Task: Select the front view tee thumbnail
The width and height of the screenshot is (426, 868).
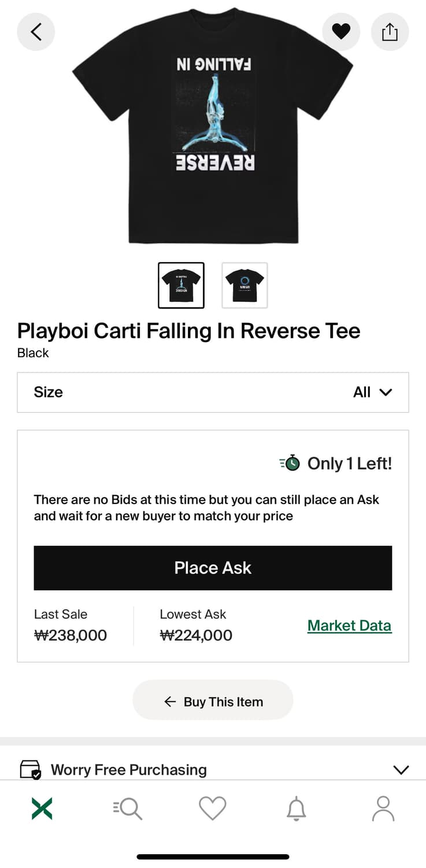Action: click(181, 285)
